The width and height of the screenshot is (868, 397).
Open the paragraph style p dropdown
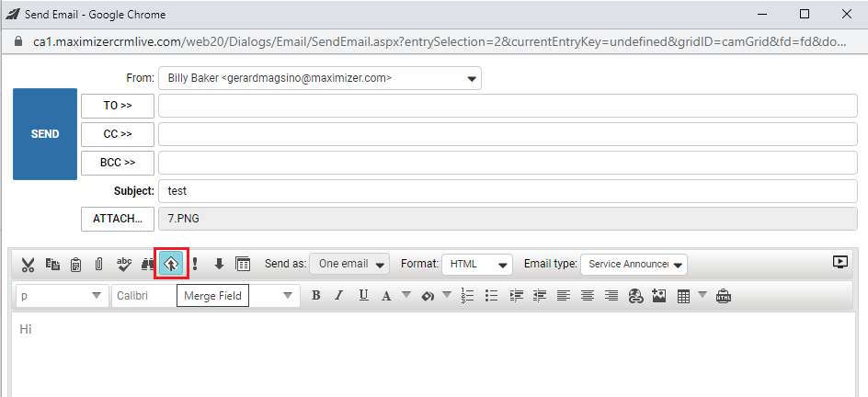pyautogui.click(x=62, y=296)
